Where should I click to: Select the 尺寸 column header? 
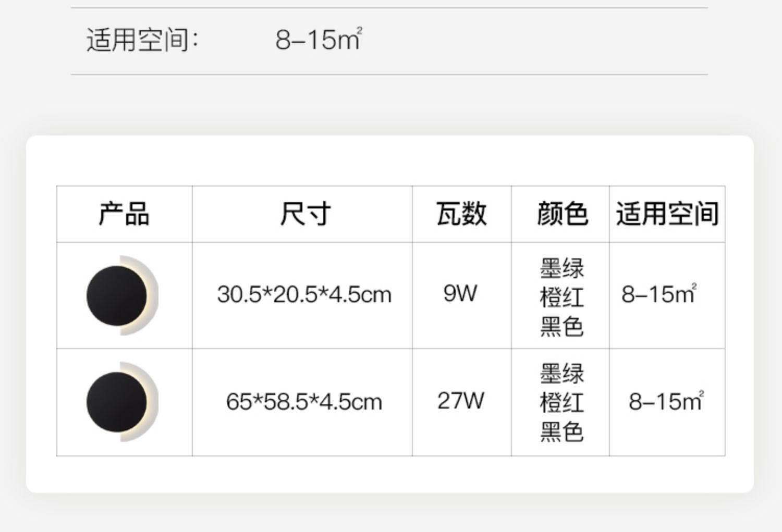coord(305,214)
